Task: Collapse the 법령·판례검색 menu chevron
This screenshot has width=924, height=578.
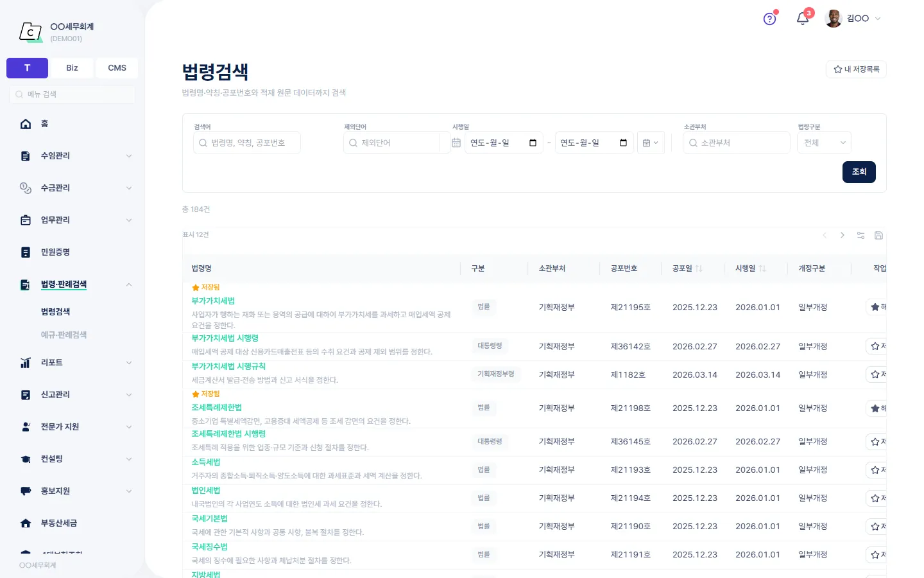Action: click(x=129, y=285)
